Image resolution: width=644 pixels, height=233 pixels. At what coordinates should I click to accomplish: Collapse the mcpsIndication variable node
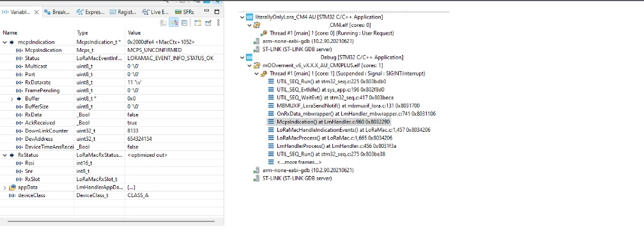(5, 42)
